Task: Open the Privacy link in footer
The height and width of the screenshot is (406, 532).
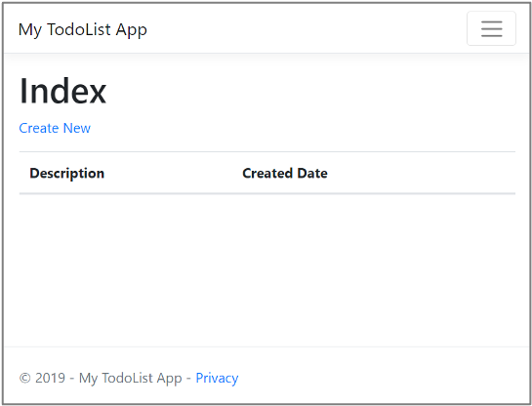Action: pyautogui.click(x=217, y=378)
